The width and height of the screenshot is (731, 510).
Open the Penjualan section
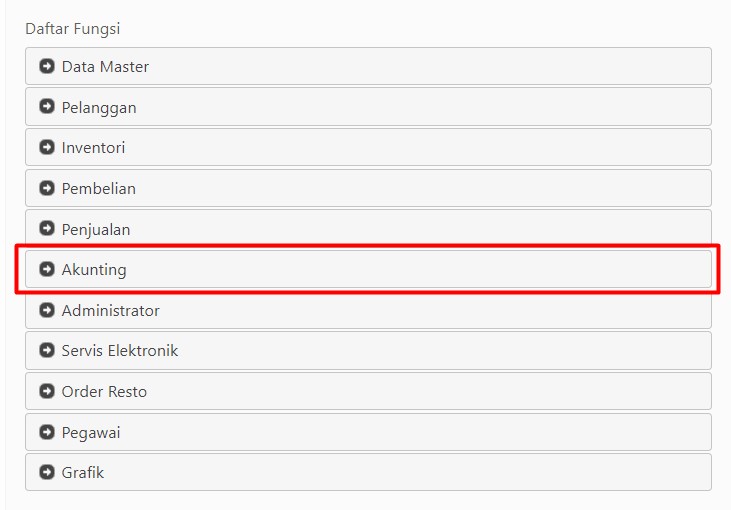[x=368, y=228]
